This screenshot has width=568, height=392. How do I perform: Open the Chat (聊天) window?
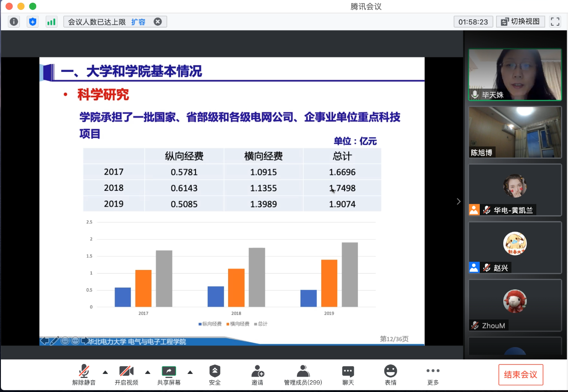[348, 375]
